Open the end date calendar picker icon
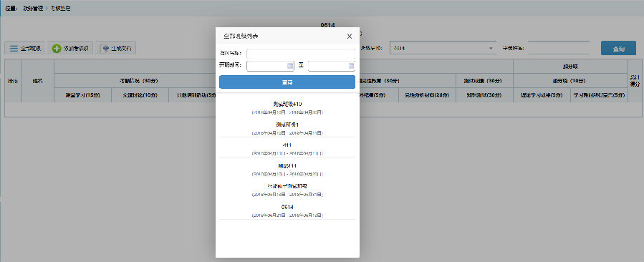 click(x=351, y=66)
